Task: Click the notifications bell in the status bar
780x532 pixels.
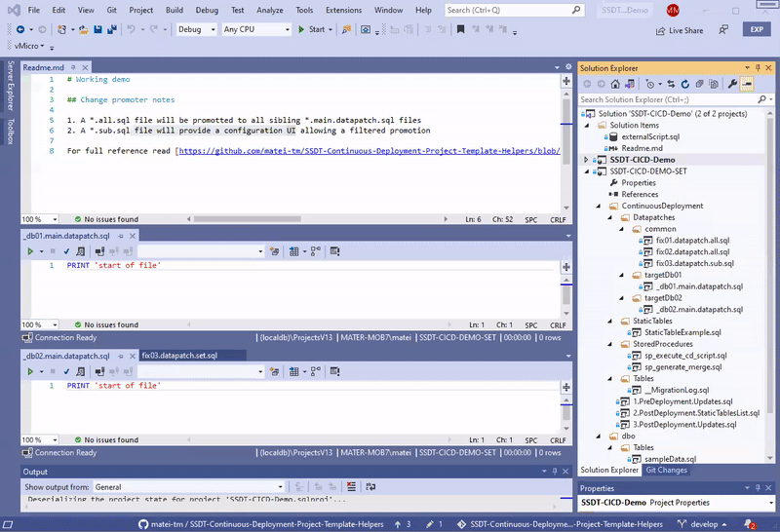Action: [x=749, y=524]
